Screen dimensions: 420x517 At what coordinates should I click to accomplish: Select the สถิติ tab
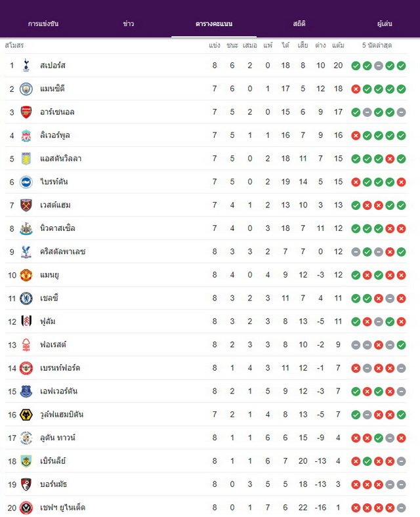click(299, 24)
